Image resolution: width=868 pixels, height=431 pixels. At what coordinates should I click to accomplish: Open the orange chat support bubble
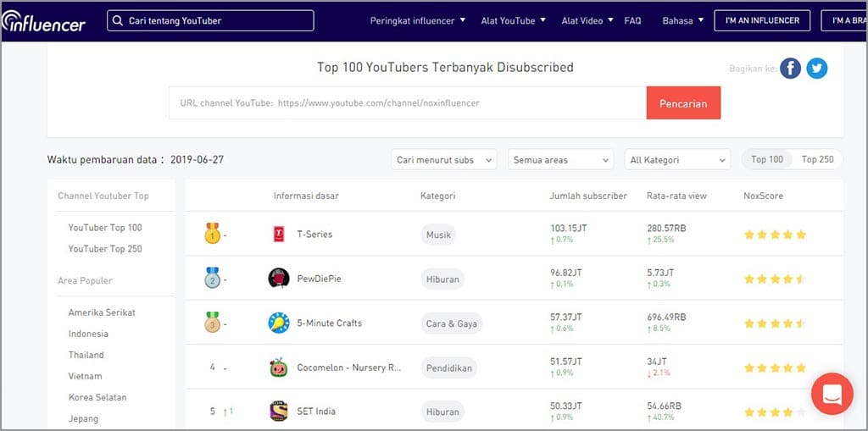pyautogui.click(x=832, y=394)
